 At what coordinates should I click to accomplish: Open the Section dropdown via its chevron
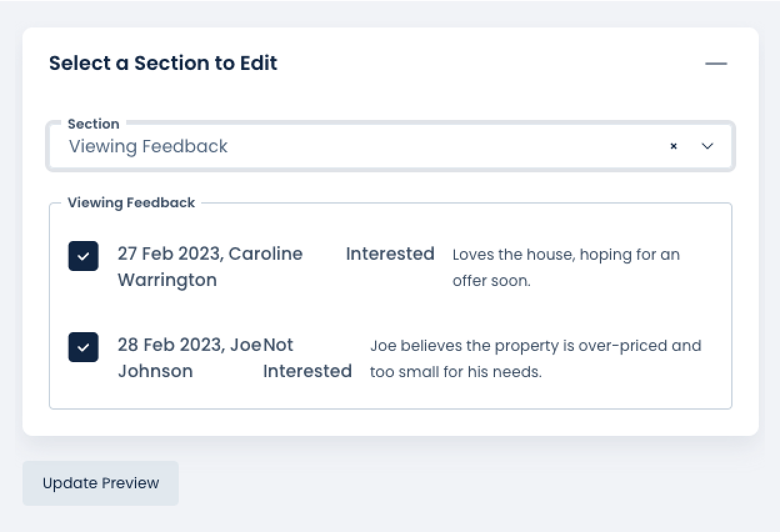(707, 146)
